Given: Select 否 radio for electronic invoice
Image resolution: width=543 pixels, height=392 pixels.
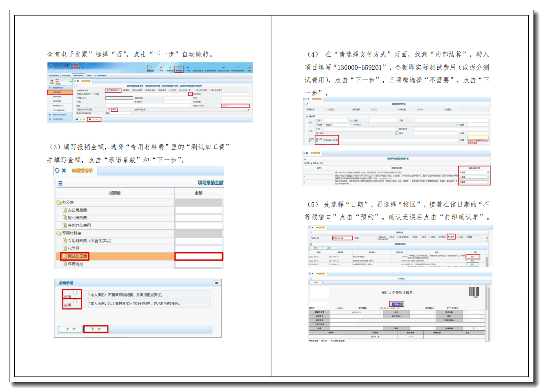Looking at the screenshot, I should coord(113,109).
